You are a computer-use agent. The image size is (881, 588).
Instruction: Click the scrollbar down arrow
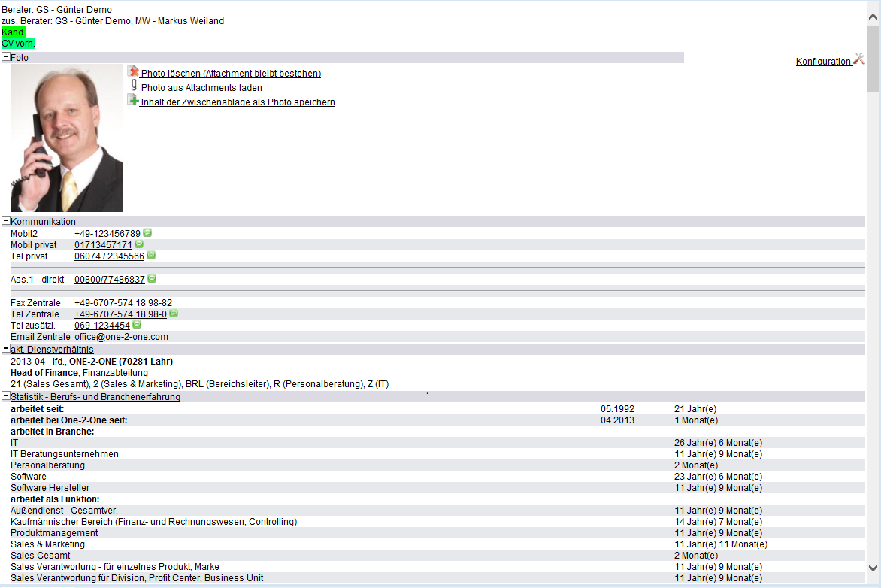[x=873, y=568]
